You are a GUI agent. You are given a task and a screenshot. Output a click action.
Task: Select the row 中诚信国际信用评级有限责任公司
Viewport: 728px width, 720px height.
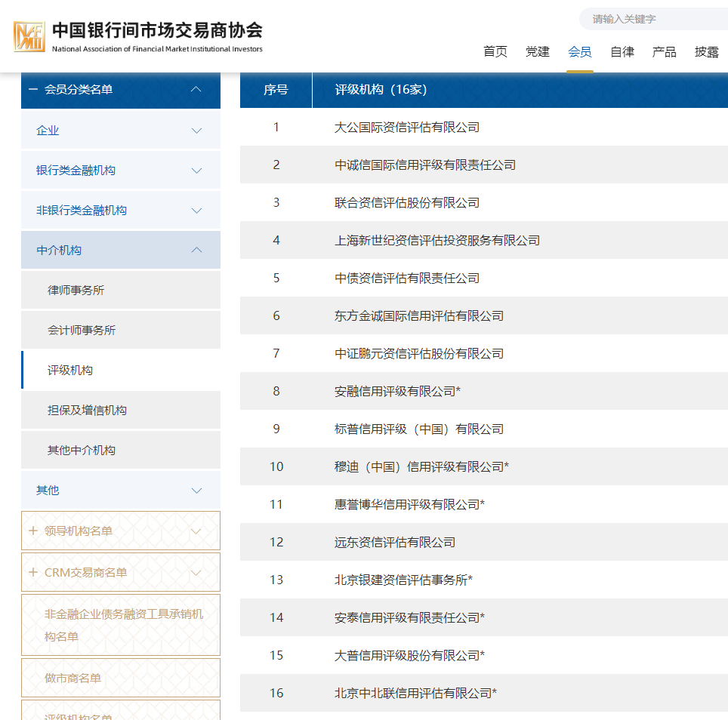tap(484, 165)
